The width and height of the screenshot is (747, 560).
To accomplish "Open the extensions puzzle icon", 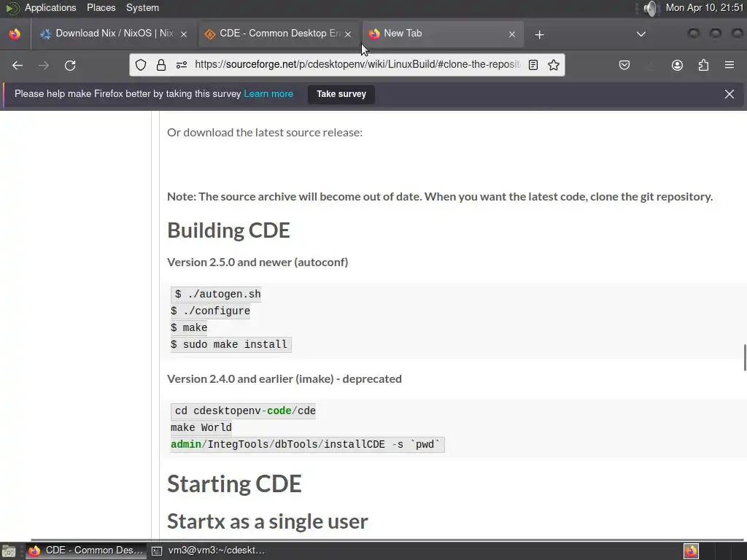I will pyautogui.click(x=703, y=65).
